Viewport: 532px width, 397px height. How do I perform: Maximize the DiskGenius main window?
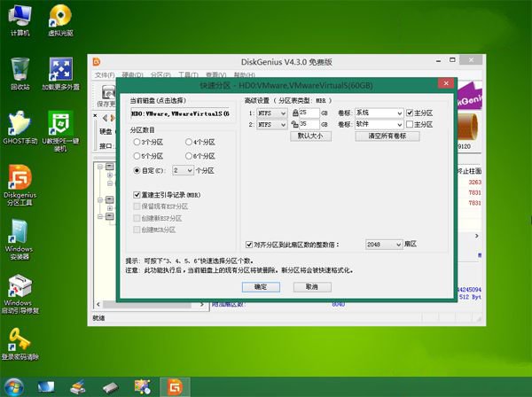pyautogui.click(x=452, y=60)
